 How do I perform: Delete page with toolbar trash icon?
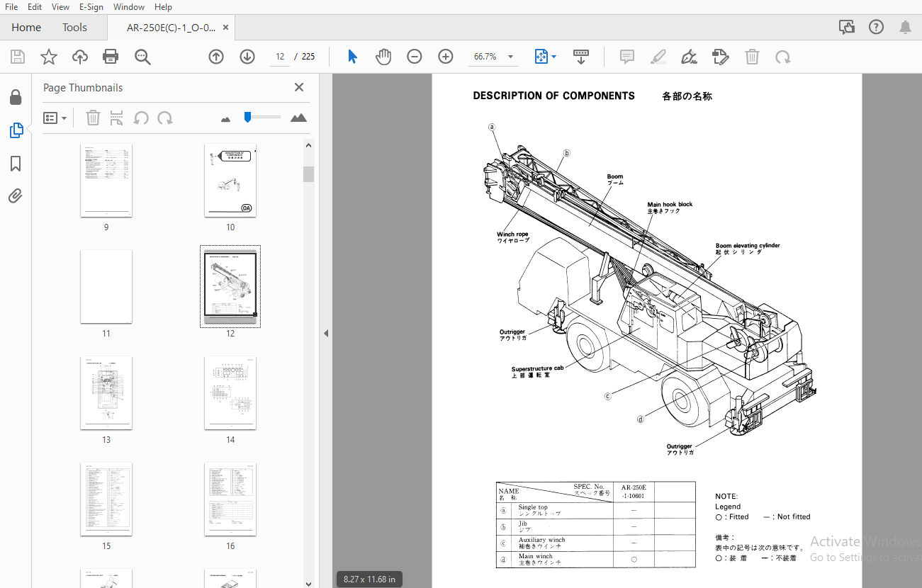click(x=752, y=57)
